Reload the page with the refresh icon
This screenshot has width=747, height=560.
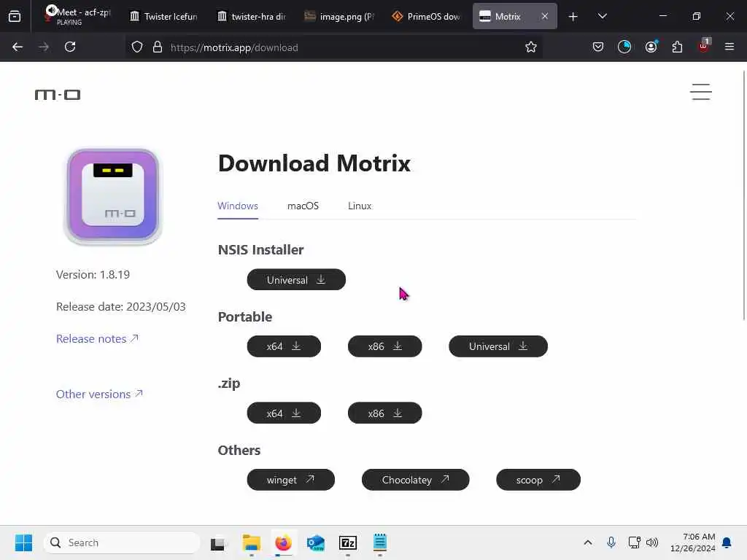pos(70,47)
